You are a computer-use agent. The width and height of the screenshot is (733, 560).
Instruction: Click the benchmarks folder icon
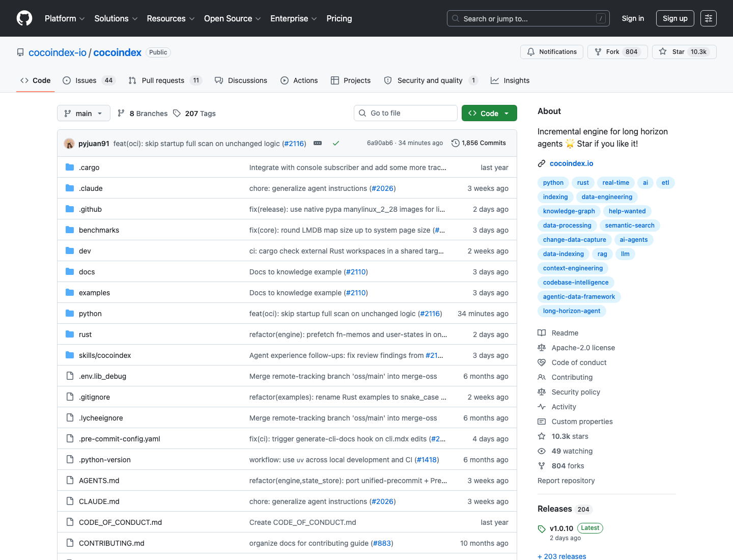point(70,230)
